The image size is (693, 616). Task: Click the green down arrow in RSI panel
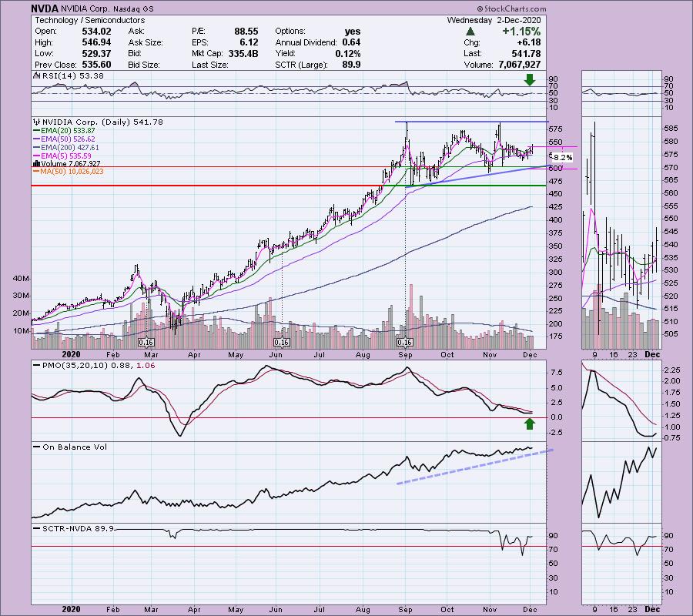click(x=529, y=80)
